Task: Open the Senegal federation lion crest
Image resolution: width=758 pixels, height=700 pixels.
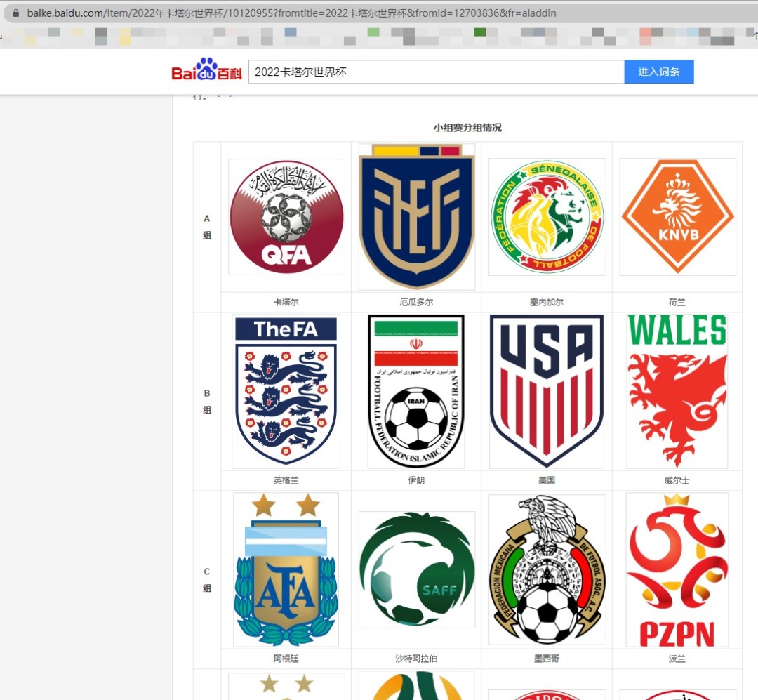Action: (x=547, y=217)
